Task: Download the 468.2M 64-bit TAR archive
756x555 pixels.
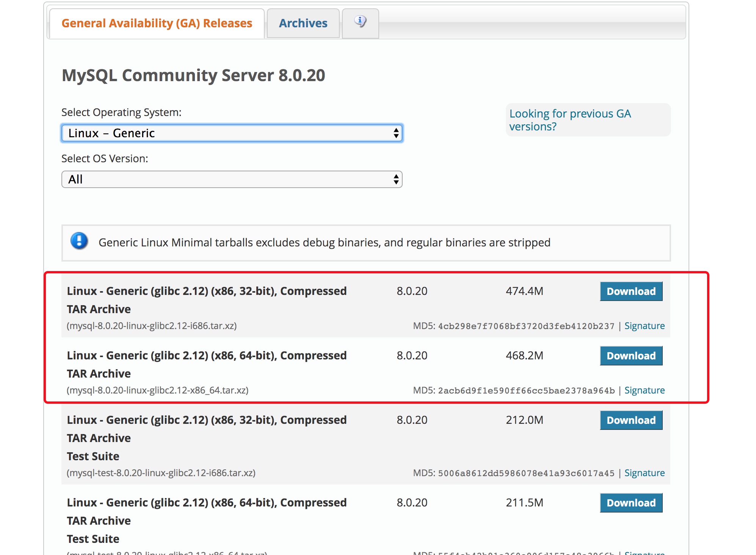Action: 631,356
